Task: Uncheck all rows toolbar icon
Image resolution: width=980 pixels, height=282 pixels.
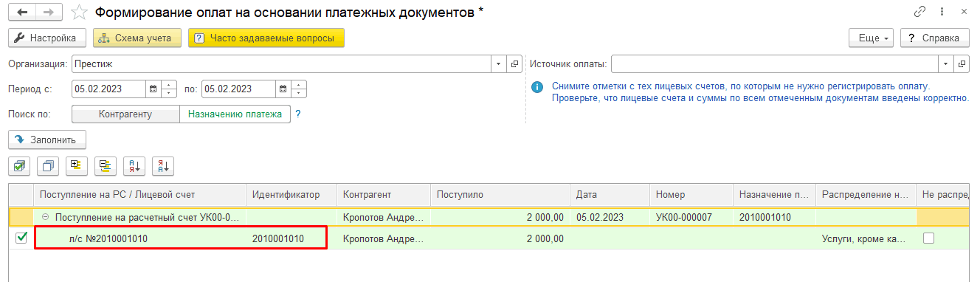Action: [x=49, y=166]
